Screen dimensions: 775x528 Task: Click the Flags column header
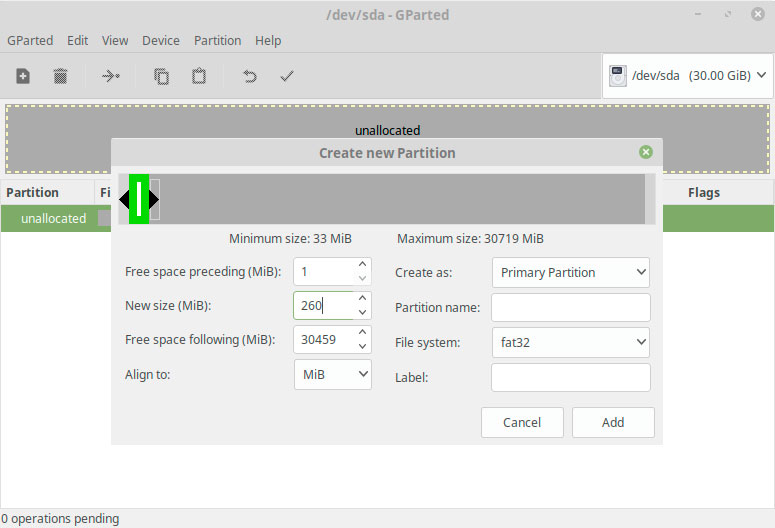coord(704,192)
